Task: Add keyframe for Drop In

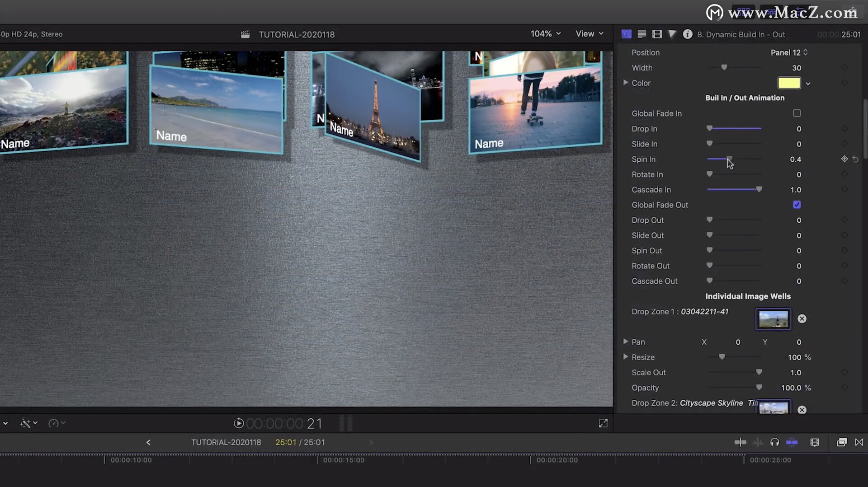Action: pos(844,129)
